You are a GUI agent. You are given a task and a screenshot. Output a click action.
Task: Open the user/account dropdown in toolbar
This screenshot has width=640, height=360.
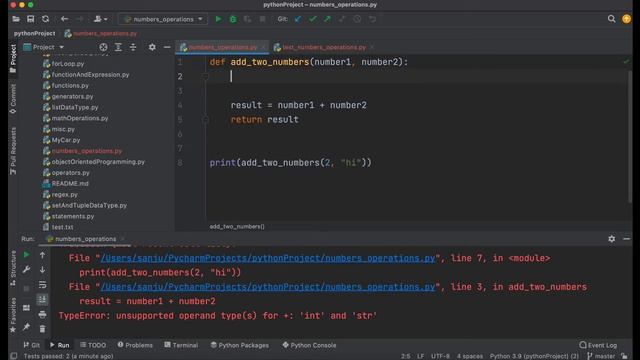point(100,19)
